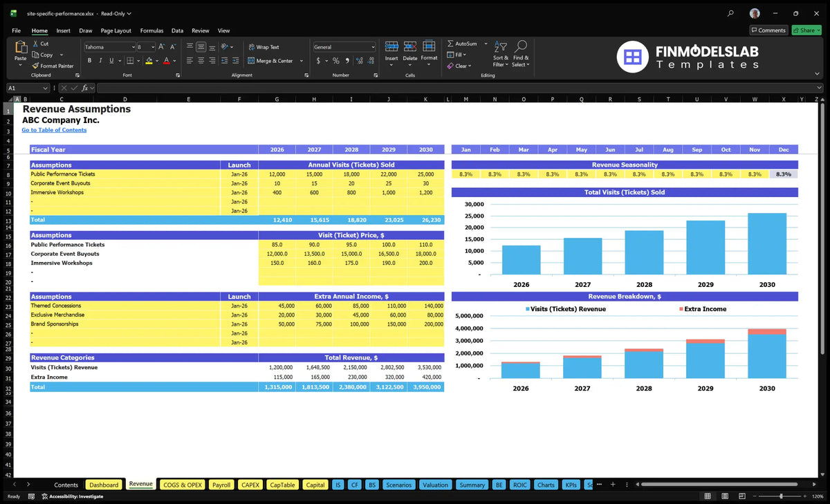Click the Wrap Text button
Image resolution: width=830 pixels, height=504 pixels.
pos(264,47)
